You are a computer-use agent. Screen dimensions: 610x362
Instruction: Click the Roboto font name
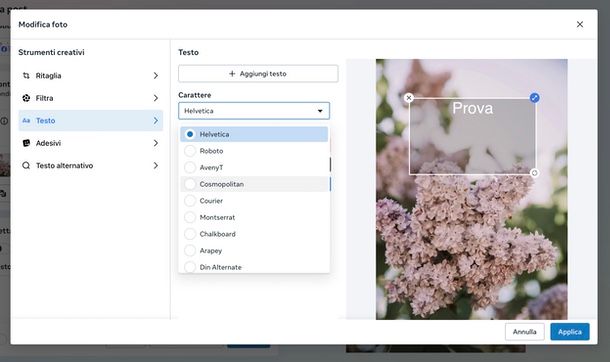point(211,151)
